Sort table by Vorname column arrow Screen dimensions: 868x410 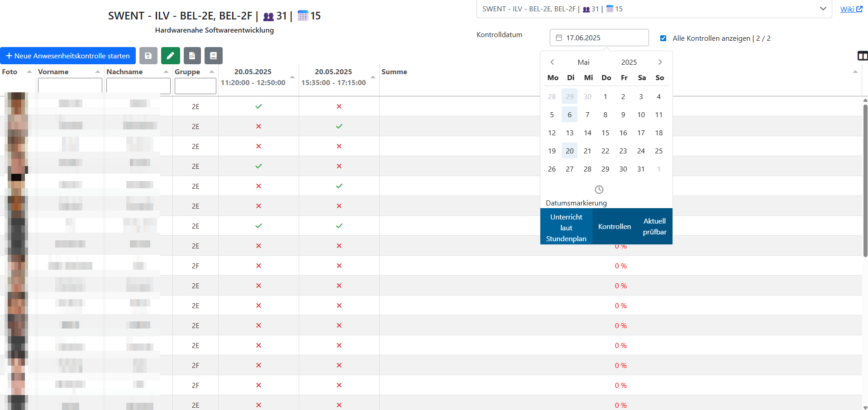click(98, 72)
